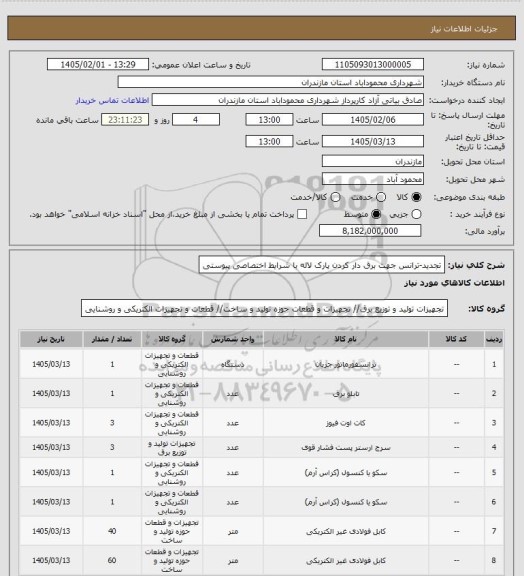Click the row 4 group تجهیزات تولید و توزیع برق
Viewport: 524px width, 576px height.
pos(172,448)
